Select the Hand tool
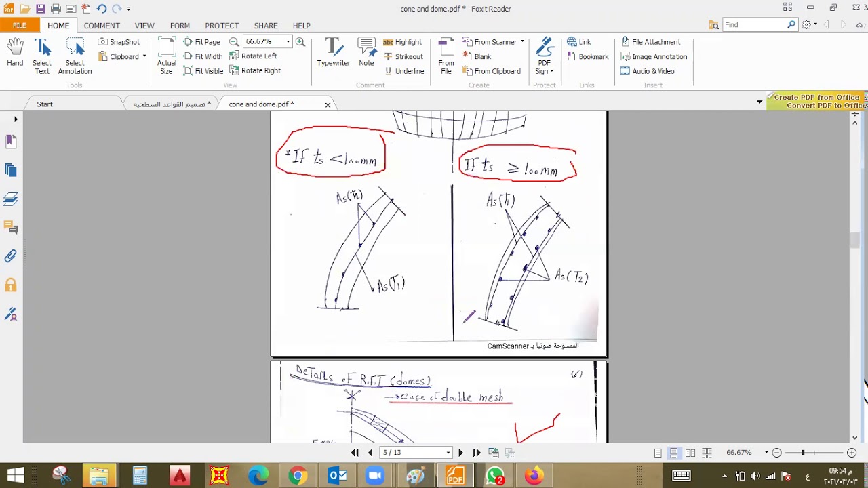This screenshot has height=488, width=868. pos(15,53)
